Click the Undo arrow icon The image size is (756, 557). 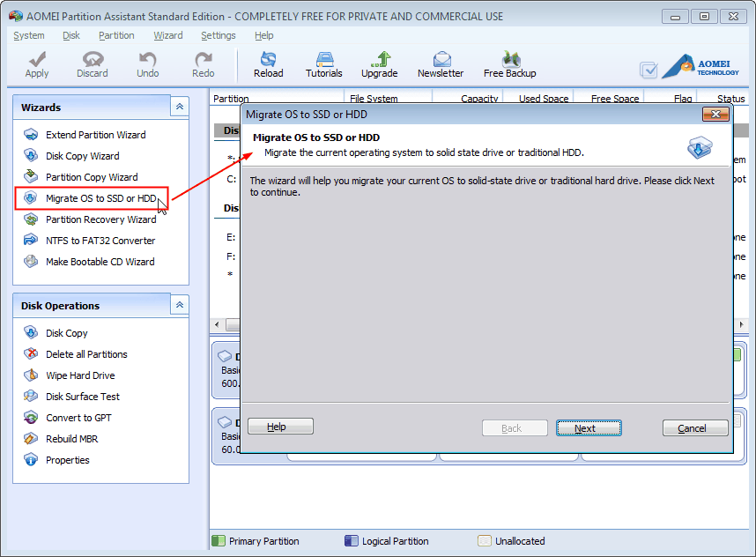point(147,60)
